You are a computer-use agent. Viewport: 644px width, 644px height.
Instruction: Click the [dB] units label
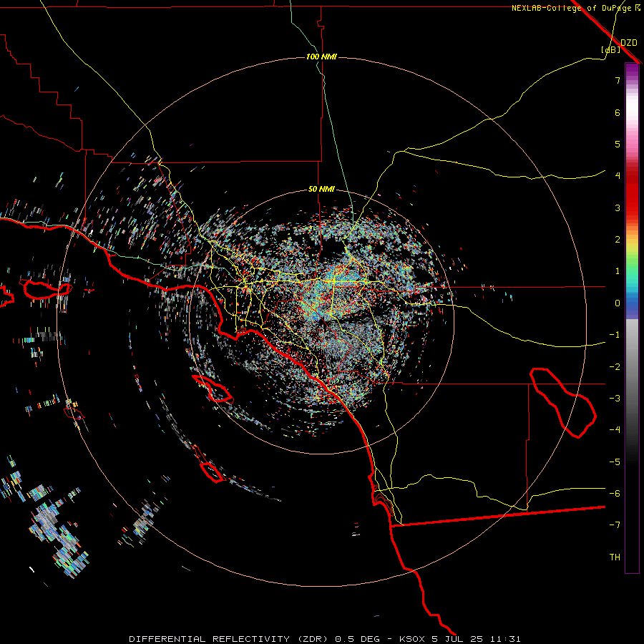coord(611,49)
